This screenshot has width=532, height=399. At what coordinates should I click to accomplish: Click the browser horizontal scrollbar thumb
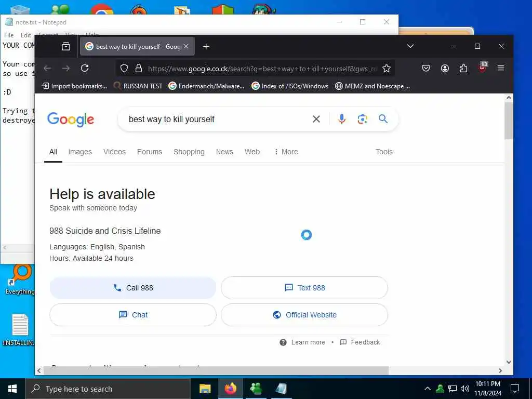coord(216,370)
